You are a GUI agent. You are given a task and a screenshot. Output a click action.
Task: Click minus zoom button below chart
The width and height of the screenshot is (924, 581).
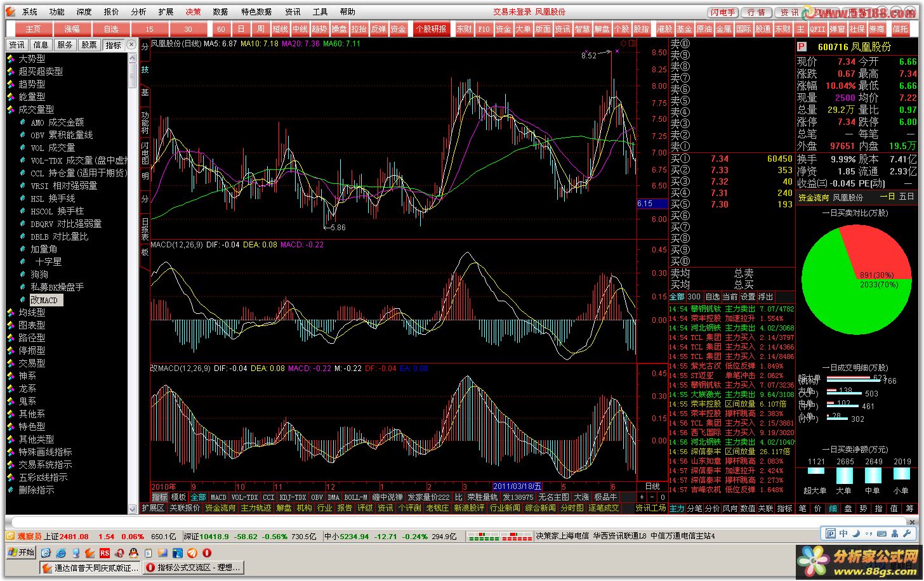(652, 498)
